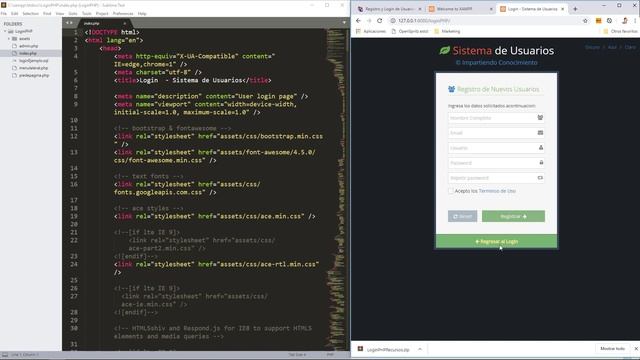Click the green Registrar button
The width and height of the screenshot is (640, 360).
(513, 216)
